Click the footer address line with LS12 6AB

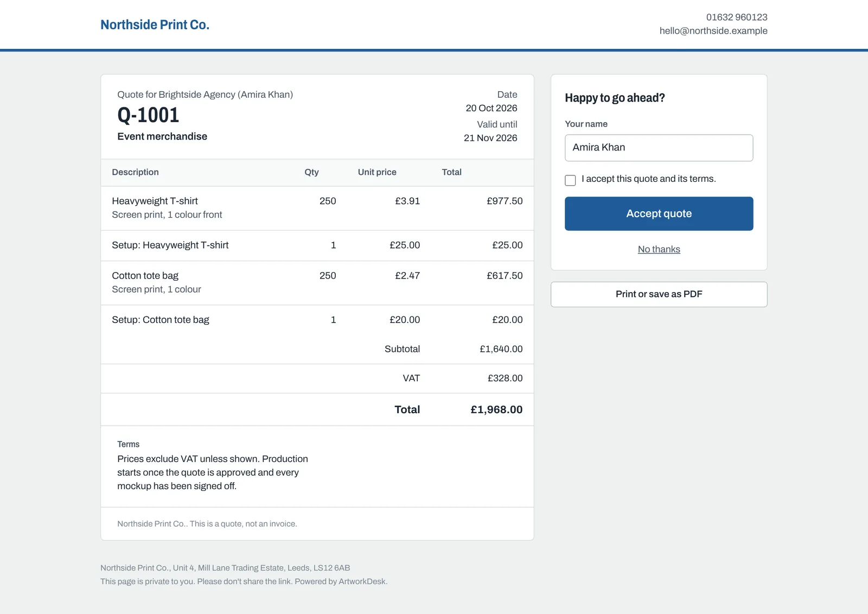pyautogui.click(x=225, y=568)
